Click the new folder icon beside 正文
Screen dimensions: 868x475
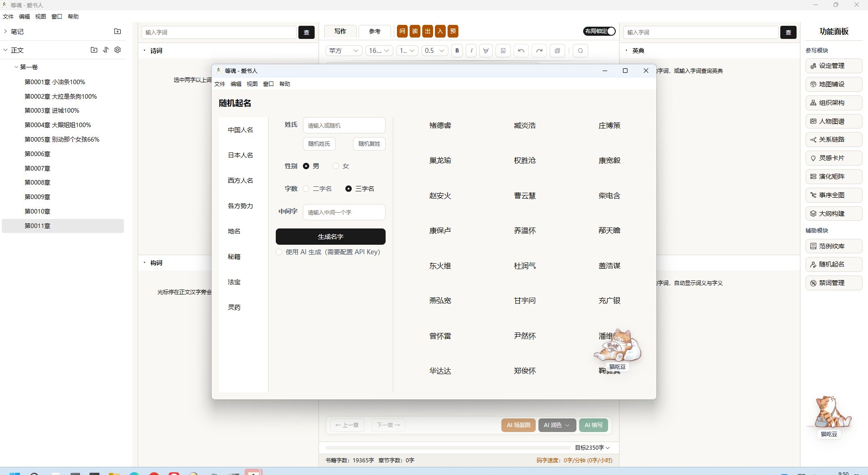94,50
